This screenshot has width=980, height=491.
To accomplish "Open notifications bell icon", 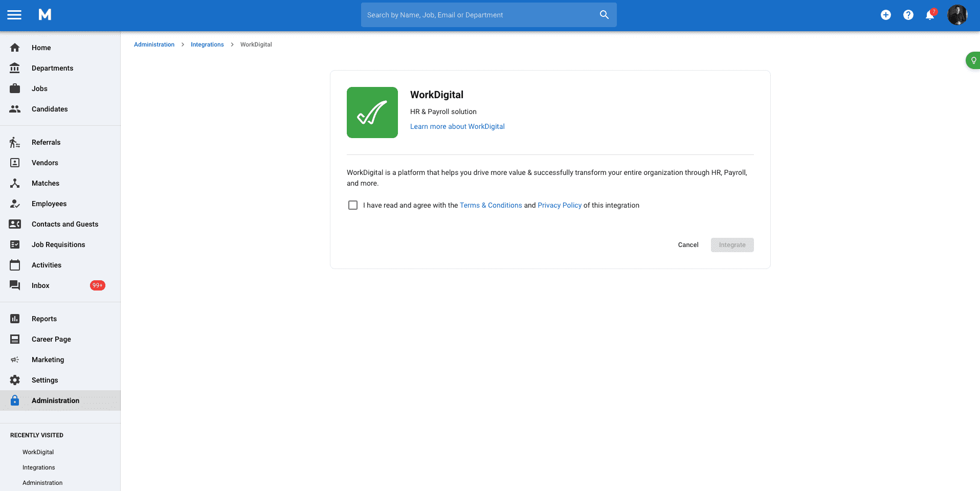I will point(930,15).
